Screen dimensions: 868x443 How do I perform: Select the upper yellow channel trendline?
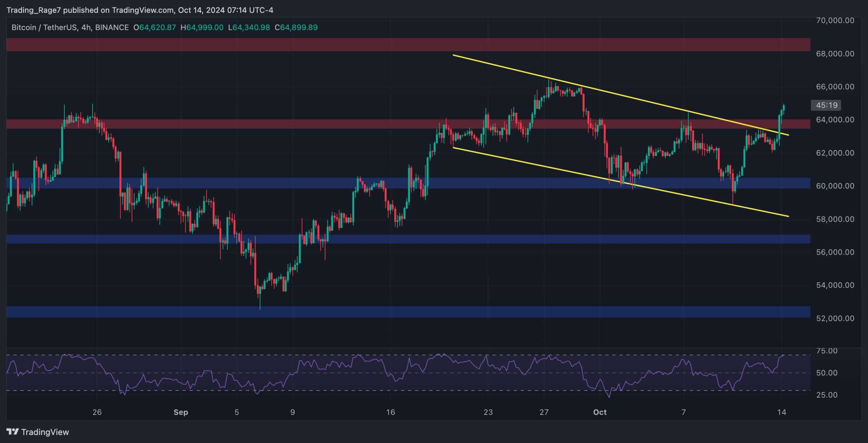[620, 95]
